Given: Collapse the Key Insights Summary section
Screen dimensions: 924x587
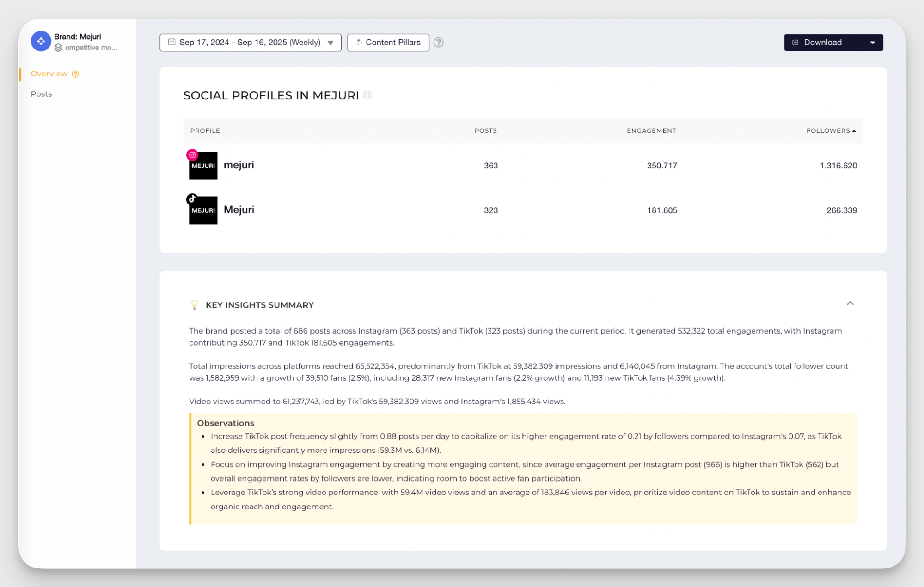Looking at the screenshot, I should coord(850,303).
